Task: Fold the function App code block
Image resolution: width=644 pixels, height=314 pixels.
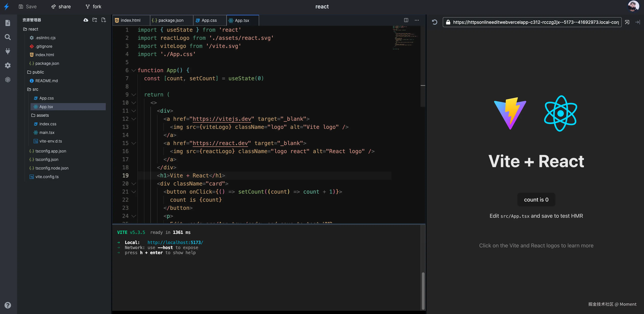Action: (x=134, y=70)
